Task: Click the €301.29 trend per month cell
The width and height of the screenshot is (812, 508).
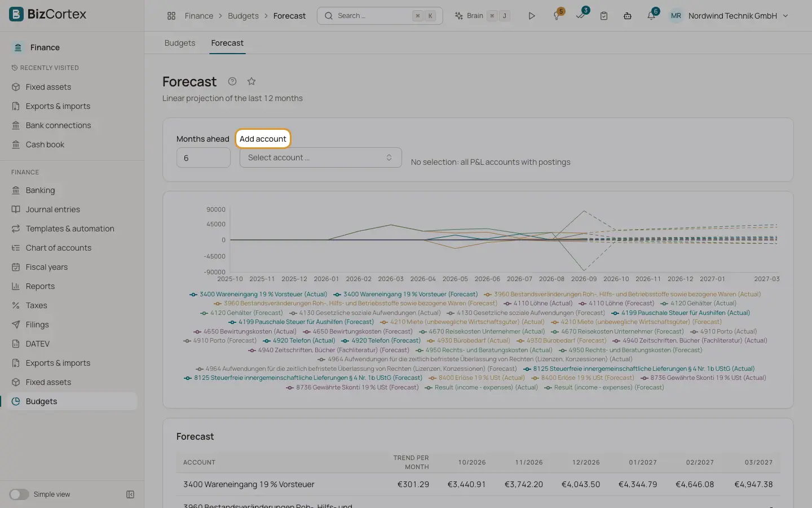Action: [x=413, y=484]
